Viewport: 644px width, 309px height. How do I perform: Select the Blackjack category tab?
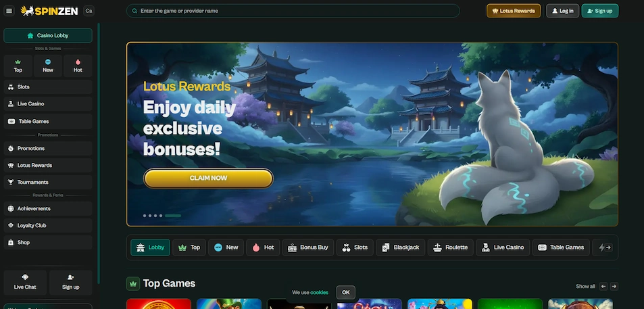pos(401,247)
